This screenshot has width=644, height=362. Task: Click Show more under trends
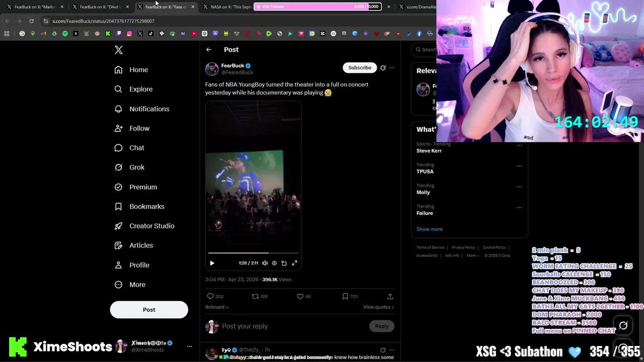point(430,229)
